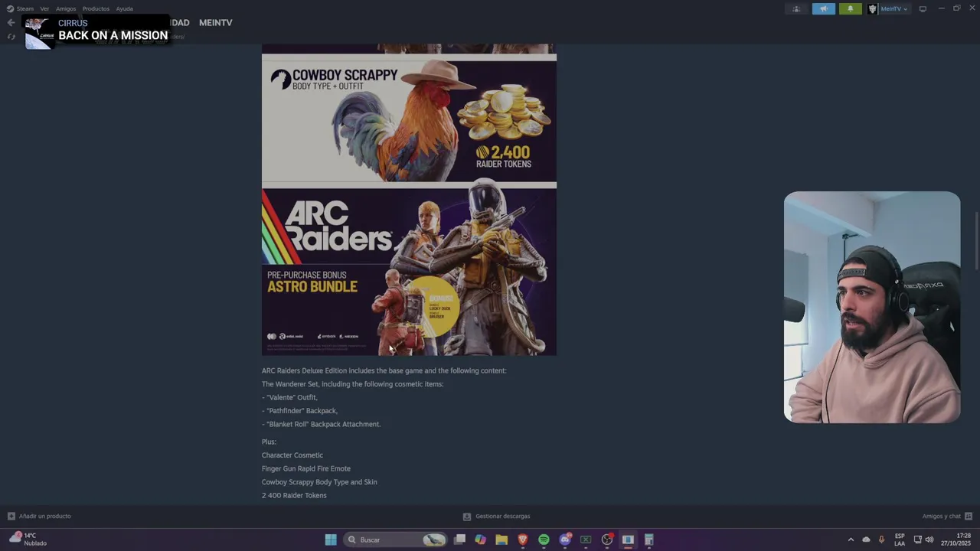Viewport: 980px width, 551px height.
Task: Open the Ver menu
Action: (44, 8)
